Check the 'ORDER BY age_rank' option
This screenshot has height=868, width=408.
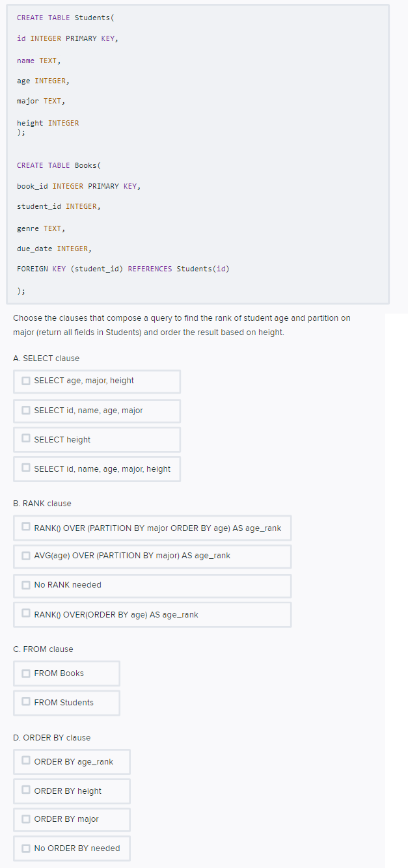pos(26,761)
